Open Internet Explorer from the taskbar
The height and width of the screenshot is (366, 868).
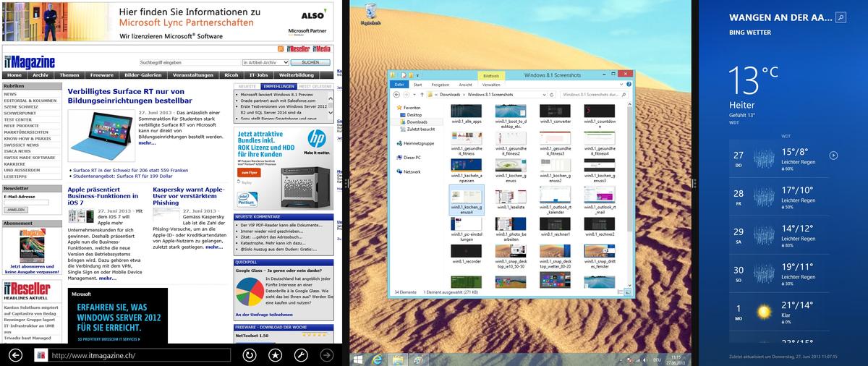pyautogui.click(x=377, y=358)
